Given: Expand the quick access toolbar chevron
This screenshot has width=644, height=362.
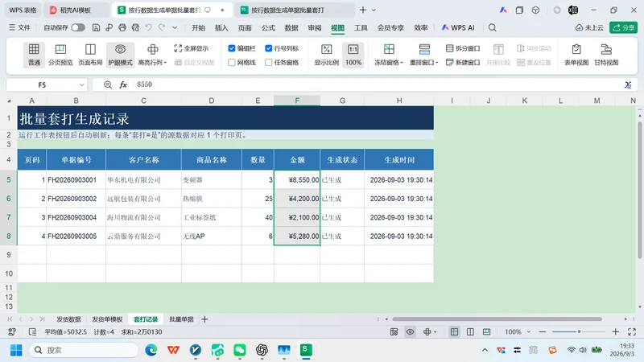Looking at the screenshot, I should tap(175, 27).
